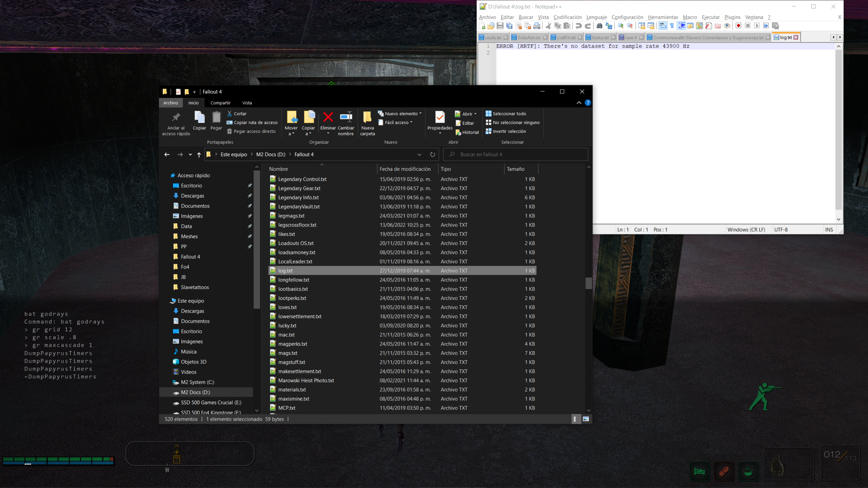Click Save All icon in Notepad++

509,26
